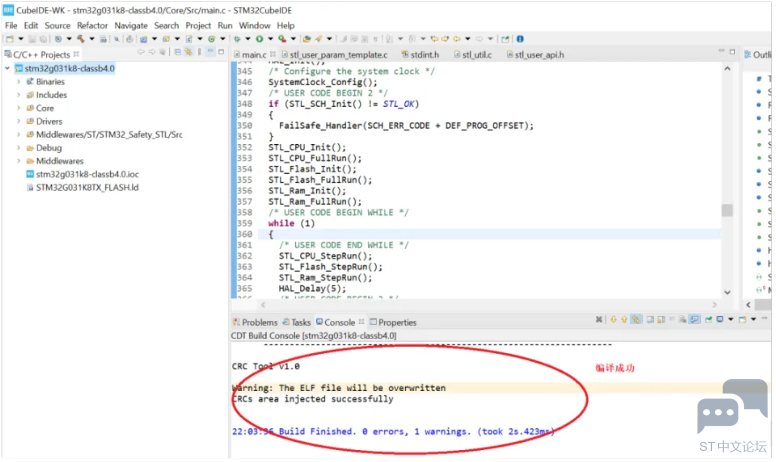The width and height of the screenshot is (776, 462).
Task: Clear the console with the X icon
Action: (x=599, y=320)
